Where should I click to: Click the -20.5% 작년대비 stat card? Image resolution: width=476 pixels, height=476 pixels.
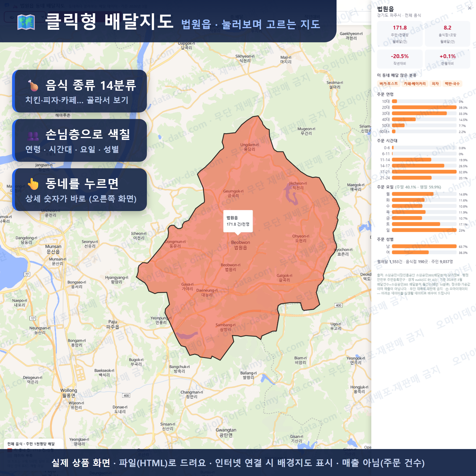(400, 59)
